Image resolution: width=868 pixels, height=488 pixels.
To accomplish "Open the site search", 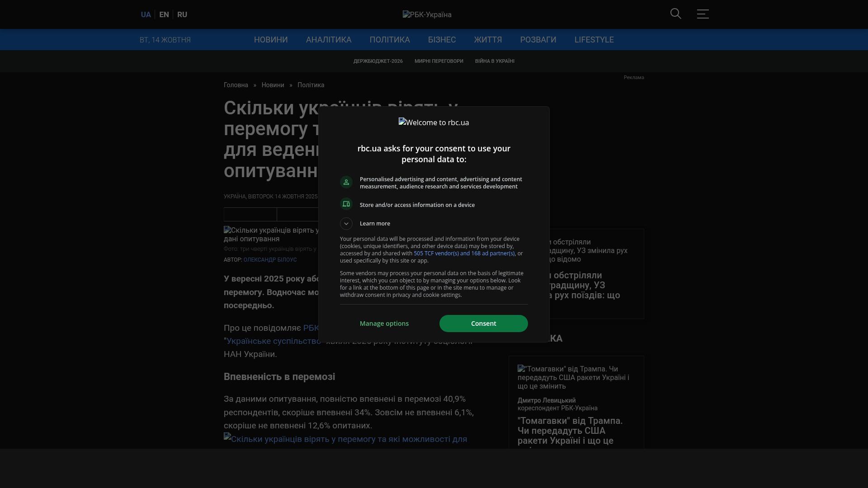I will coord(675,14).
